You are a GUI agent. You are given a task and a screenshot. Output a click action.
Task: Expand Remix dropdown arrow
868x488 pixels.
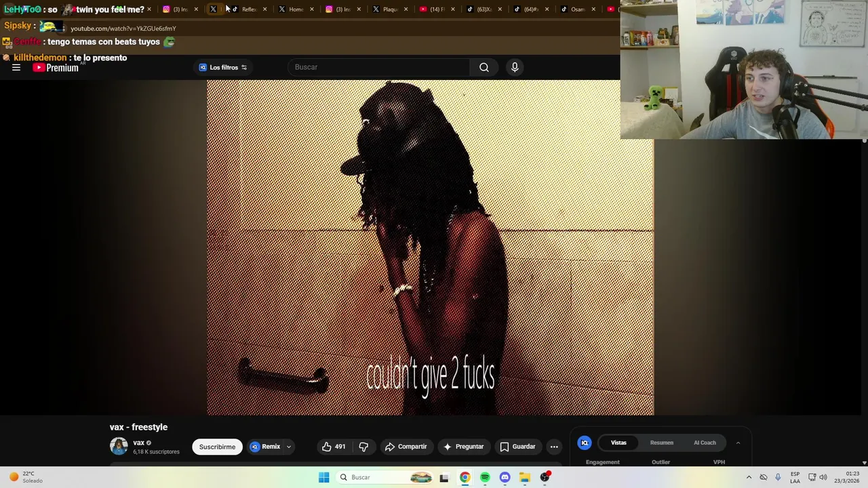pyautogui.click(x=288, y=447)
